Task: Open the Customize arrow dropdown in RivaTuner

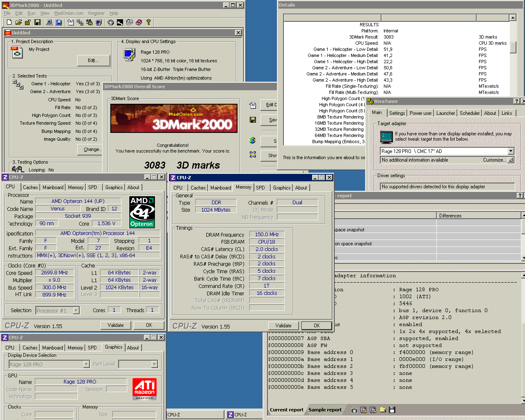Action: [511, 160]
